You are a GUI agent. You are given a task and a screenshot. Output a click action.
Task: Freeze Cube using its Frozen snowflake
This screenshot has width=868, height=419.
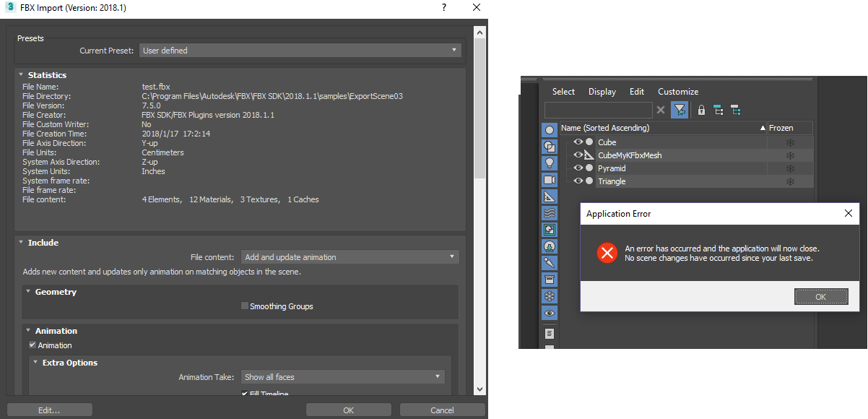click(x=790, y=142)
